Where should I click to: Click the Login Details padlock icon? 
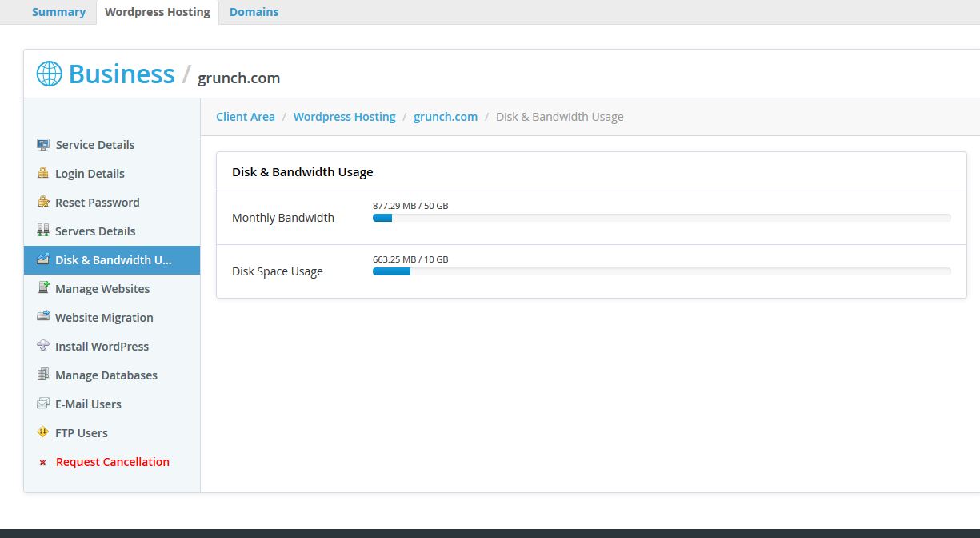click(x=43, y=173)
